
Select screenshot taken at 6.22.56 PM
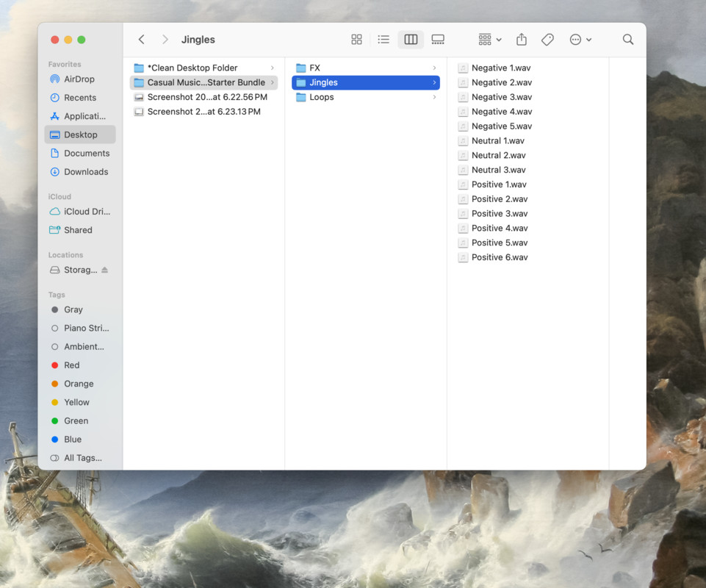(203, 97)
